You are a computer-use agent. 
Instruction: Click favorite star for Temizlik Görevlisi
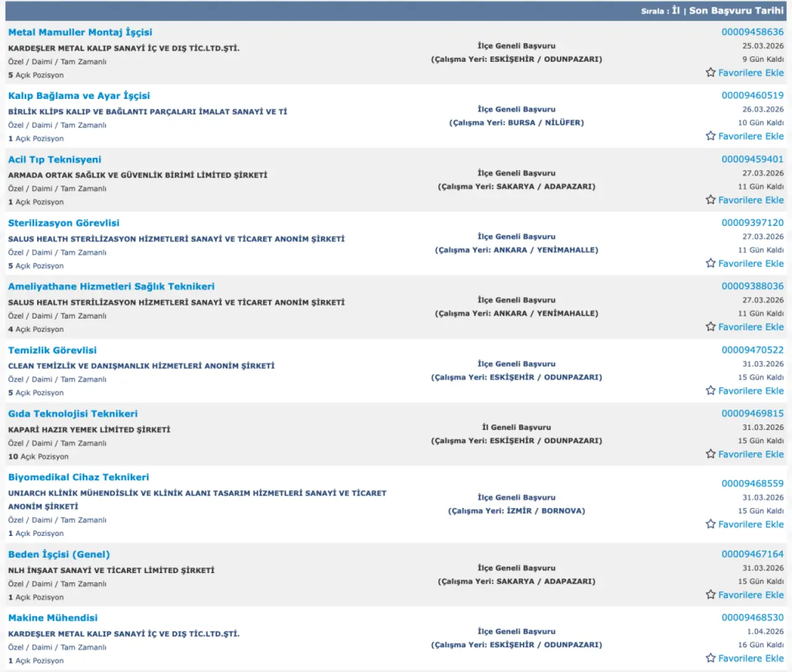[x=710, y=390]
